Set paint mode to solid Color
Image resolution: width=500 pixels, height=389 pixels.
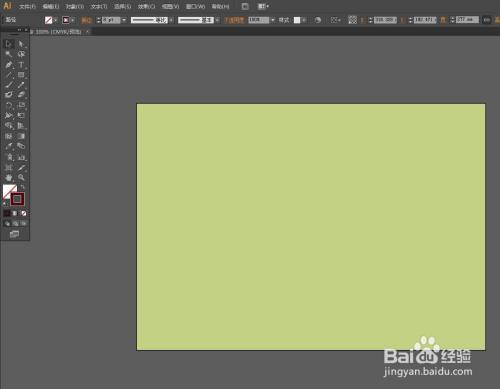[7, 213]
